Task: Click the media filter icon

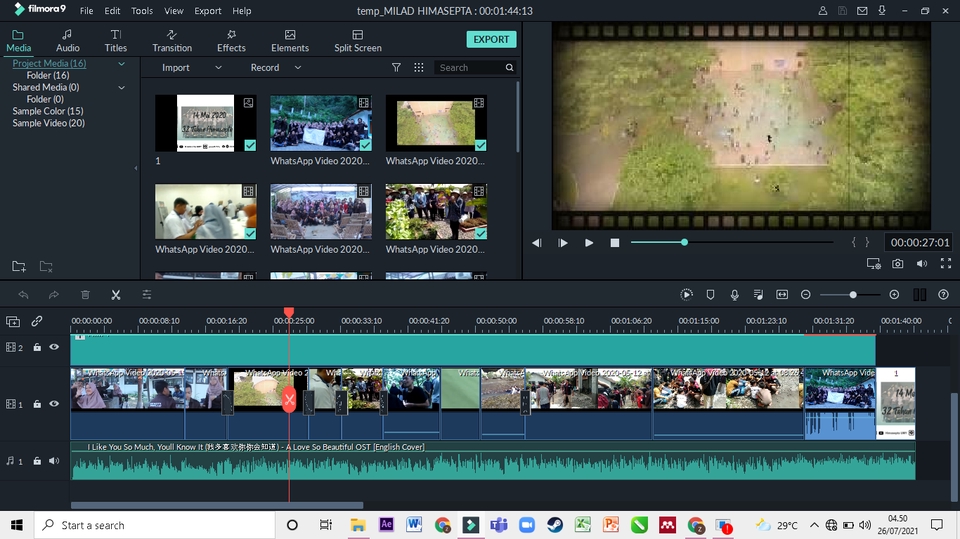Action: 396,67
